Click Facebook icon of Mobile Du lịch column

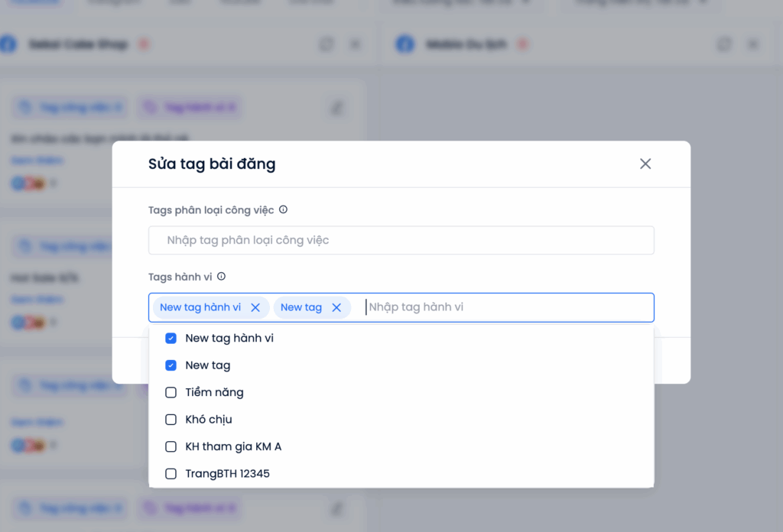pos(404,44)
